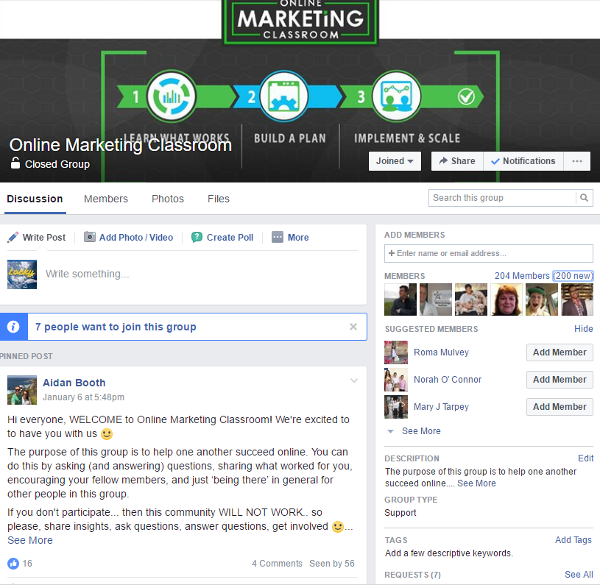Open the three-dots group menu button

[x=577, y=161]
